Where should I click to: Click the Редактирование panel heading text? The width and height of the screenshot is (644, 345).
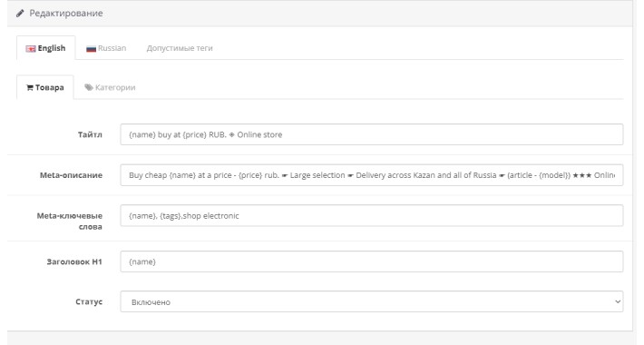(66, 13)
